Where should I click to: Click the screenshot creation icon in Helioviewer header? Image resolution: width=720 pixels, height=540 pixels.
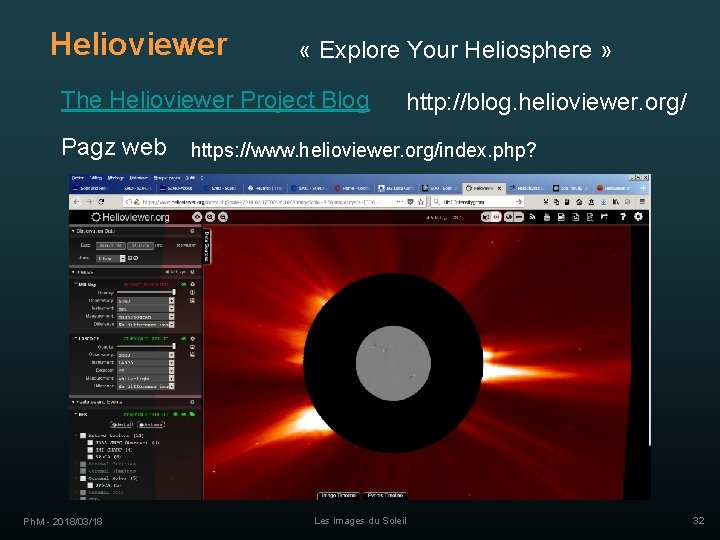[x=575, y=217]
